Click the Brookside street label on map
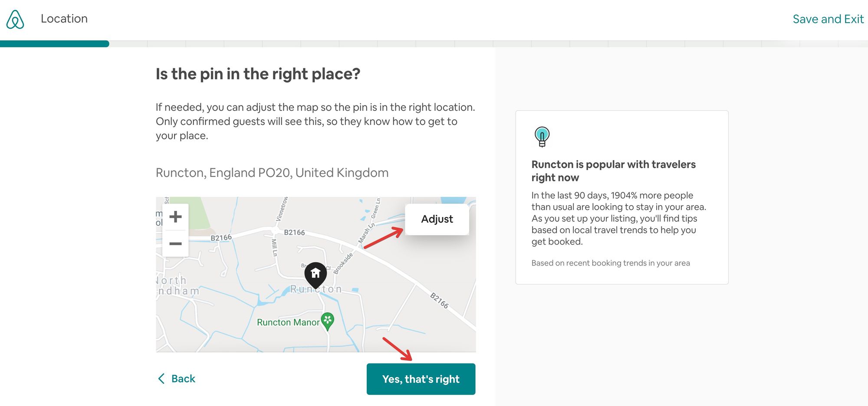This screenshot has height=406, width=868. pyautogui.click(x=343, y=264)
